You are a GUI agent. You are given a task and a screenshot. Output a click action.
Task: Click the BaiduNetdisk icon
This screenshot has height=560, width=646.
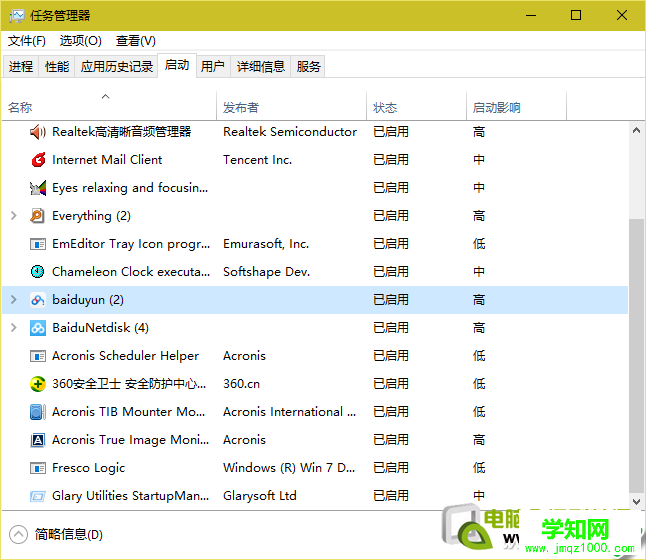coord(38,328)
